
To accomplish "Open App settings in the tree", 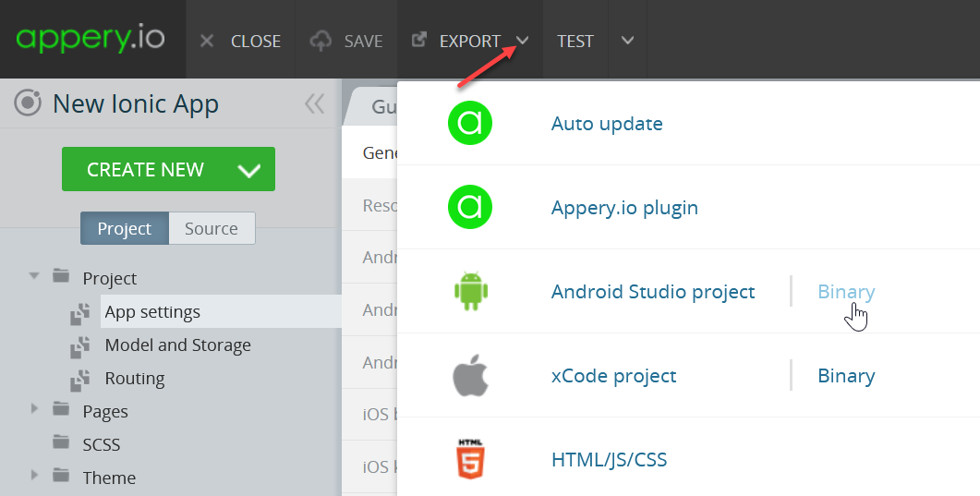I will (152, 311).
